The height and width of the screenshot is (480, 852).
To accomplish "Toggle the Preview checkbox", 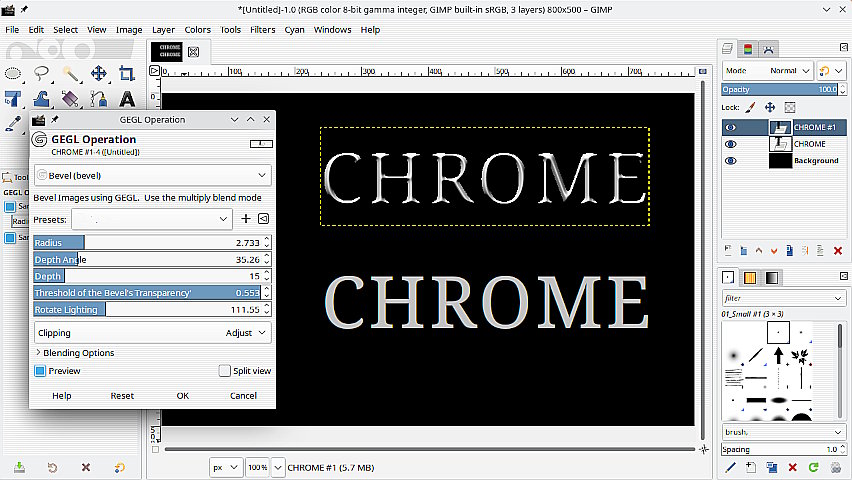I will coord(40,371).
